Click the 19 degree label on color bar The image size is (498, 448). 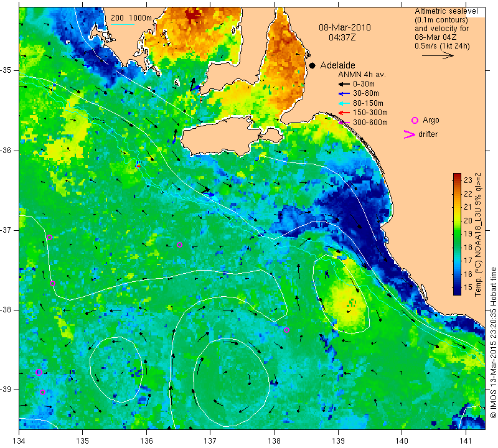(x=468, y=234)
